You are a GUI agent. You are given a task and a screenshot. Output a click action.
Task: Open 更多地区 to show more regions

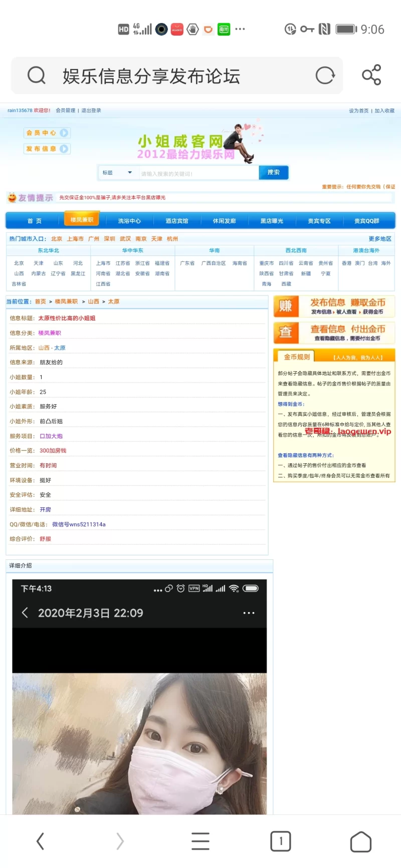tap(379, 239)
